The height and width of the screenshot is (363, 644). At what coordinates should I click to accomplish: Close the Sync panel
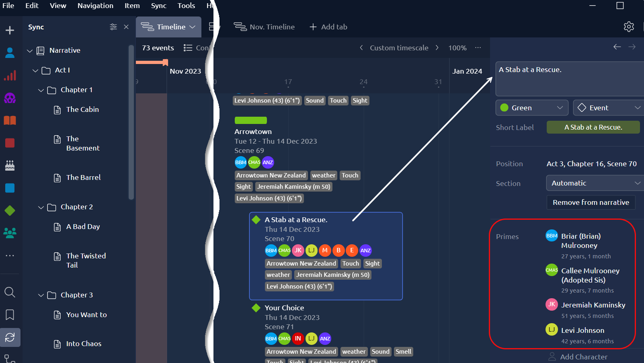(x=126, y=27)
